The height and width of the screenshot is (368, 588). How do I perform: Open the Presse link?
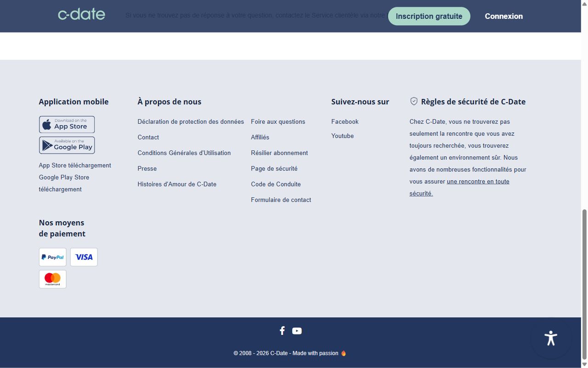click(147, 168)
